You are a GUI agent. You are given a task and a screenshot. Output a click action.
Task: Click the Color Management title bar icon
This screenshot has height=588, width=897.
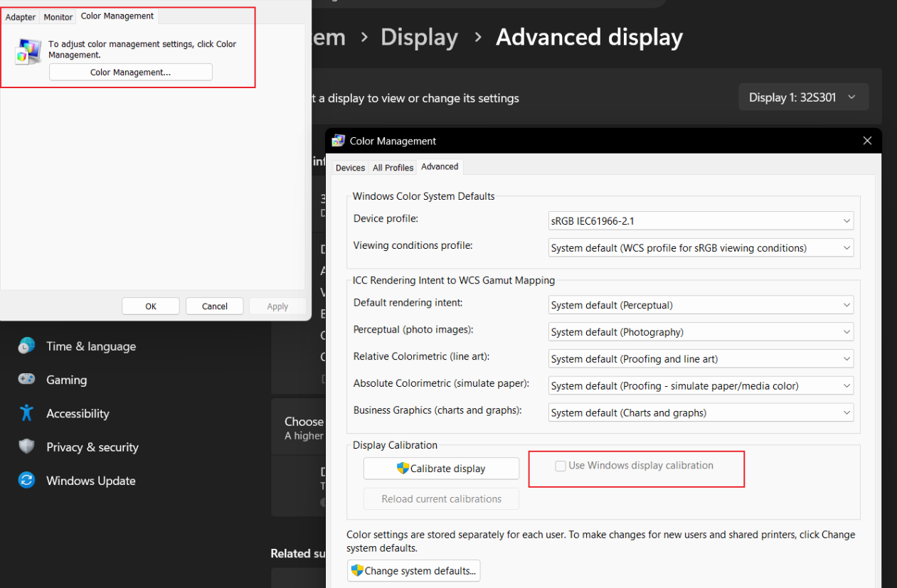pos(339,141)
